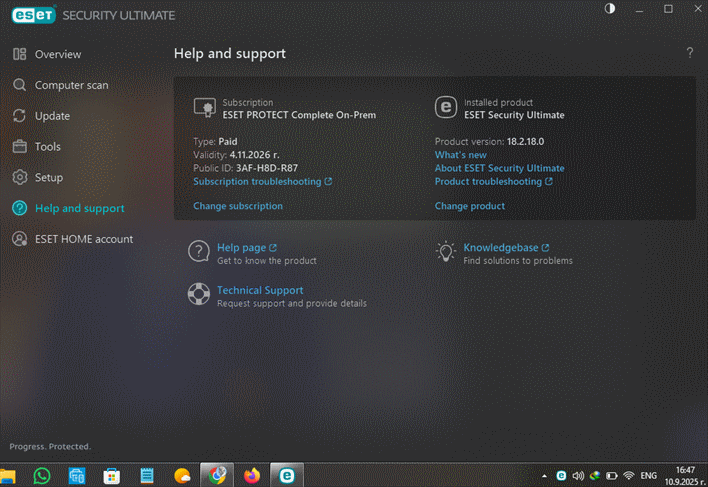Open the Product troubleshooting link
Viewport: 708px width, 487px height.
[493, 181]
